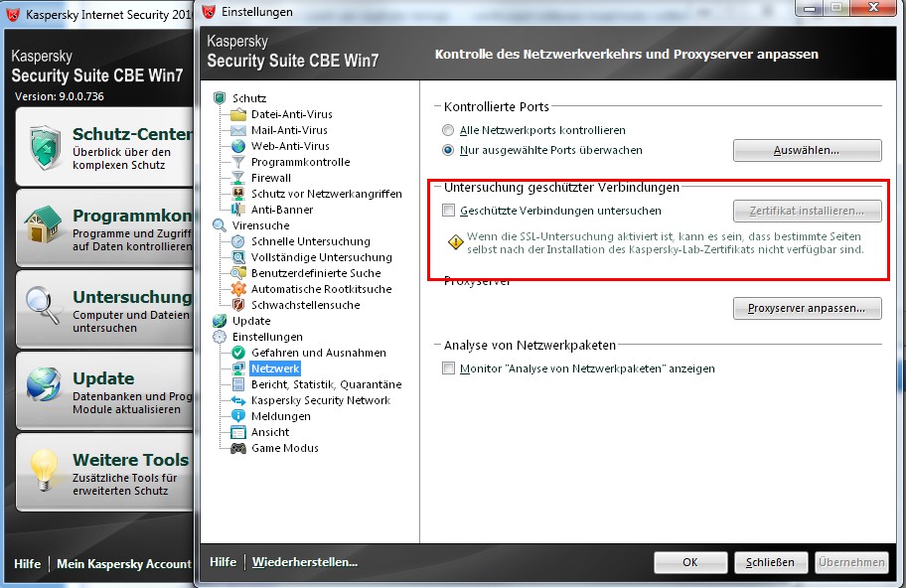This screenshot has height=588, width=906.
Task: Select the Firewall tree entry
Action: (x=271, y=178)
